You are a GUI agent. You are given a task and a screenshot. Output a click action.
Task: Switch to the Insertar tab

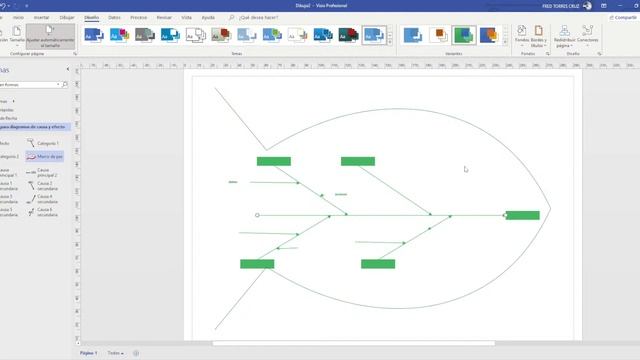41,18
